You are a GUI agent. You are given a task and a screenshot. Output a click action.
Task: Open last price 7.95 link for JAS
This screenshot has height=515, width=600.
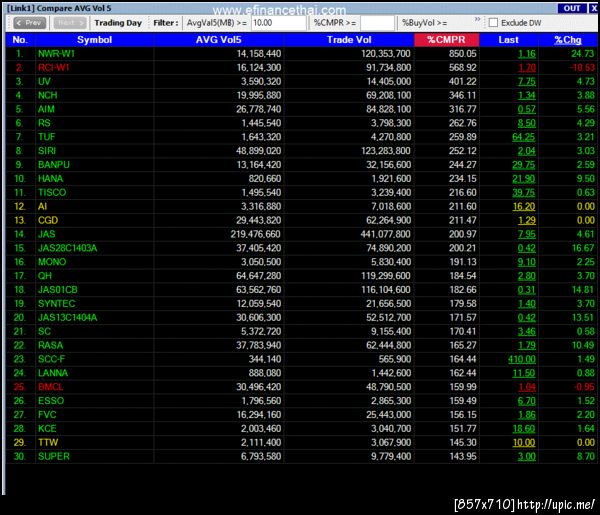click(x=527, y=234)
